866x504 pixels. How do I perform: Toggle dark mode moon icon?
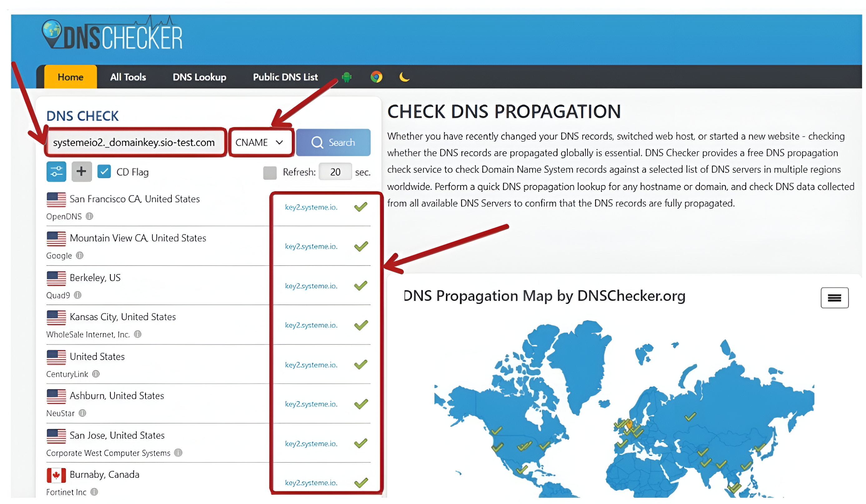pos(404,77)
